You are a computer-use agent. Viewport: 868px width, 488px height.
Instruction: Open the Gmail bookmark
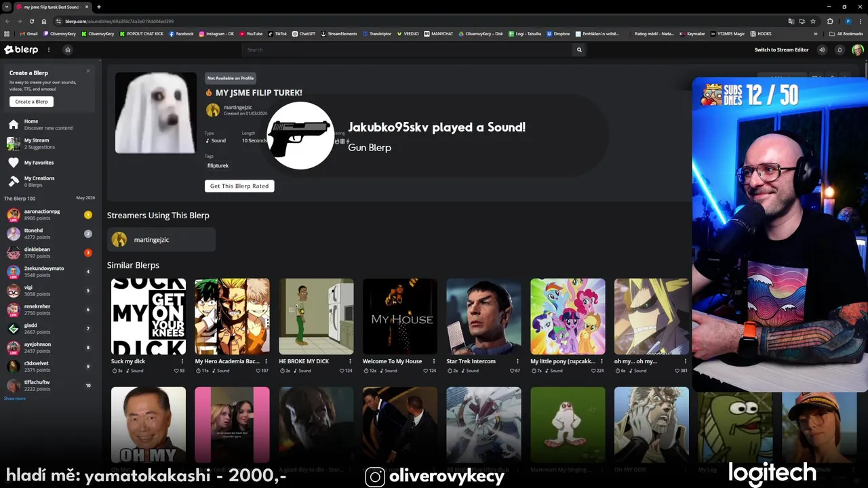point(28,33)
